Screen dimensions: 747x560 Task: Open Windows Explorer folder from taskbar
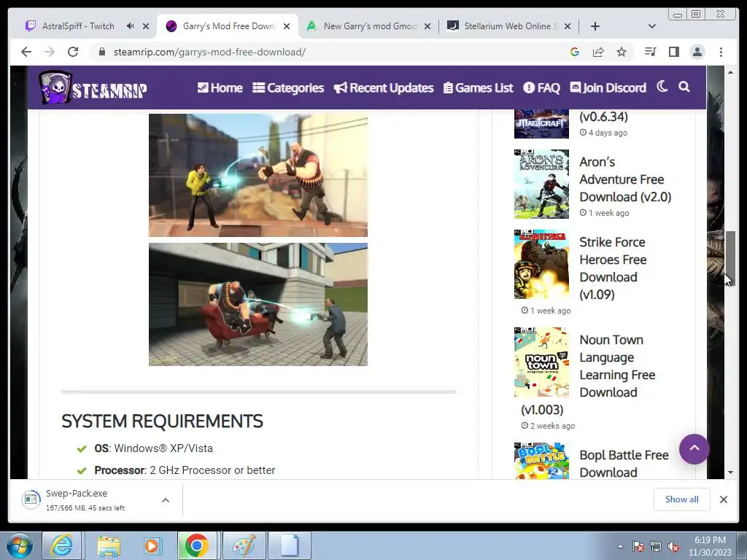click(x=109, y=545)
